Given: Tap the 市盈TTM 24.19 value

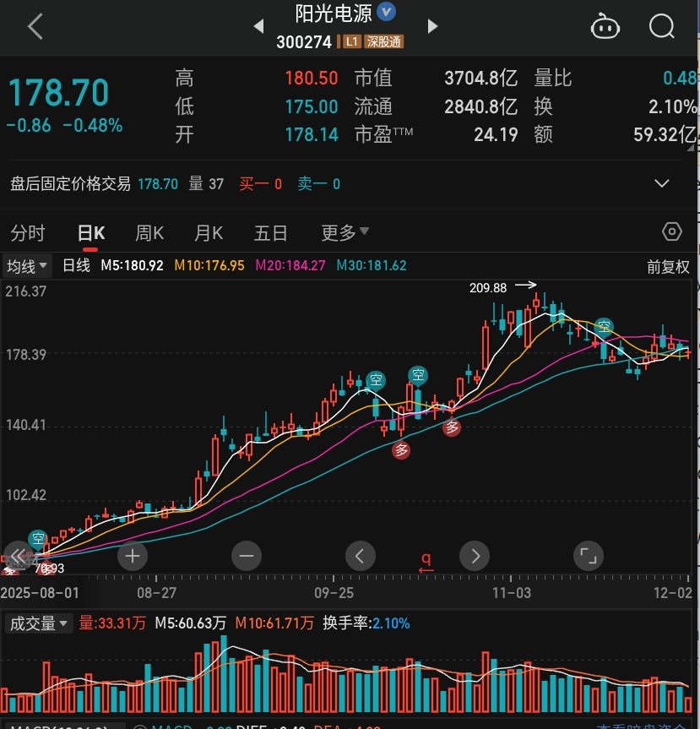Looking at the screenshot, I should [x=496, y=135].
